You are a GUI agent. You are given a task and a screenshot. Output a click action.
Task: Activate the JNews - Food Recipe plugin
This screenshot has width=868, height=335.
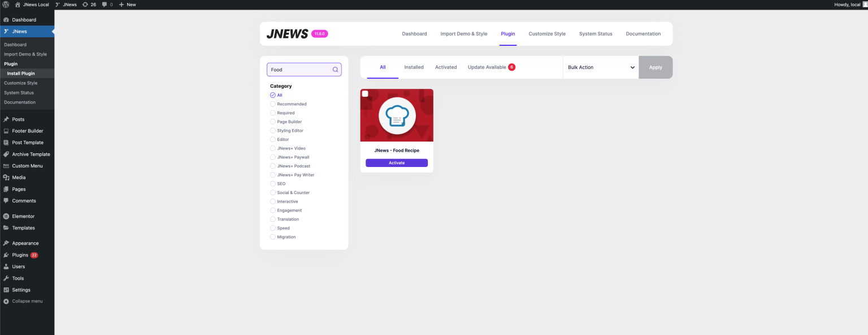coord(396,162)
